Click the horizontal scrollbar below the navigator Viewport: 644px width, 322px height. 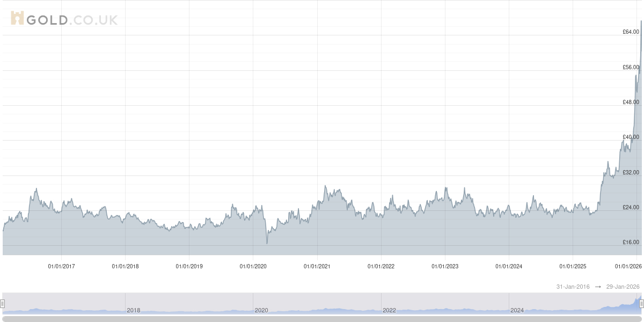322,319
